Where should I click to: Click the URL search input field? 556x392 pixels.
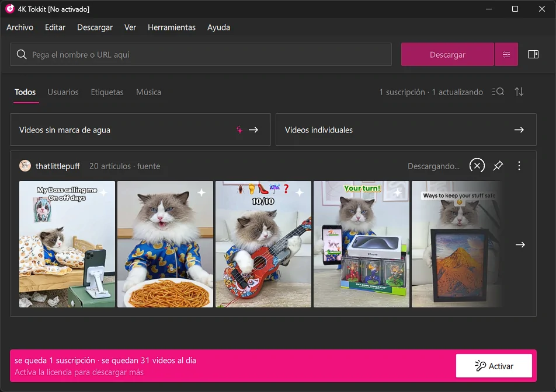pyautogui.click(x=201, y=54)
